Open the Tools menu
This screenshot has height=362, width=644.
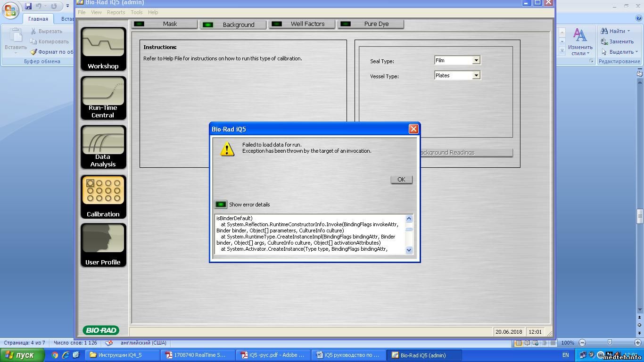click(x=137, y=12)
